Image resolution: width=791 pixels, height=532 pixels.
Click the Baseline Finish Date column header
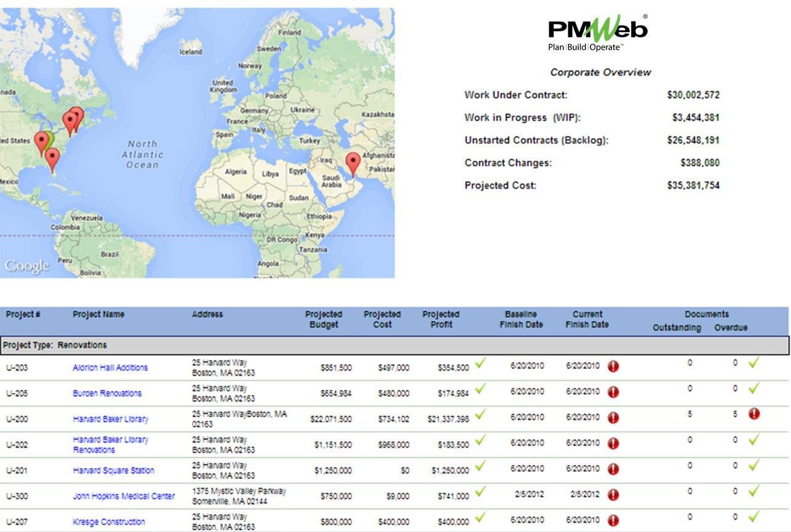[x=521, y=319]
